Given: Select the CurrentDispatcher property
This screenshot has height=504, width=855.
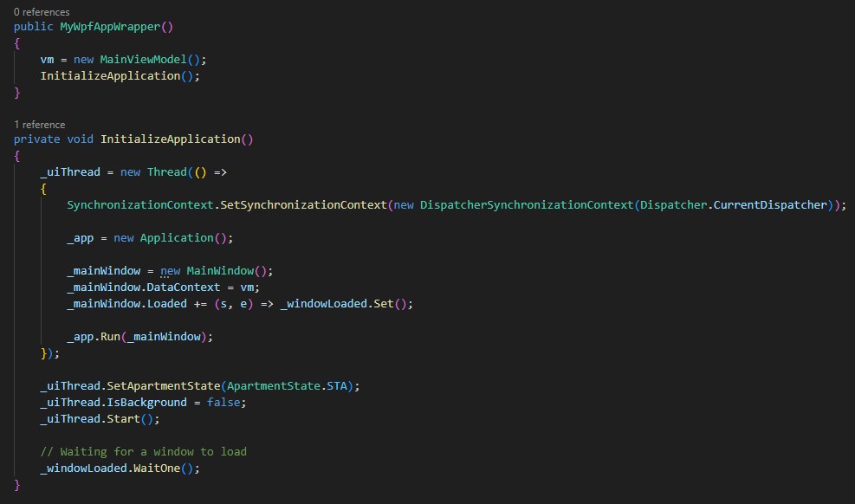Looking at the screenshot, I should [x=770, y=204].
